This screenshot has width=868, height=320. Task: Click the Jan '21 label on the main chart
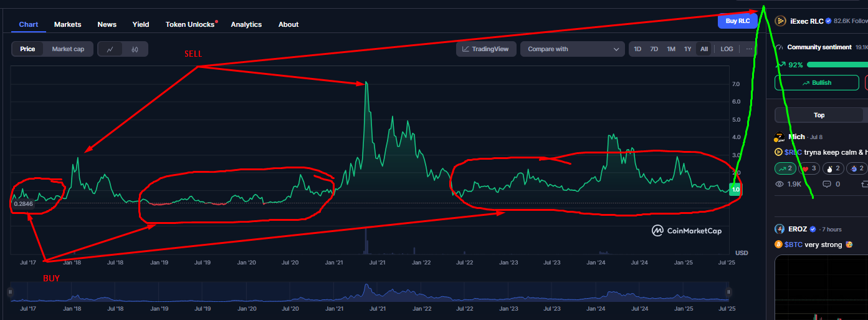pyautogui.click(x=335, y=263)
